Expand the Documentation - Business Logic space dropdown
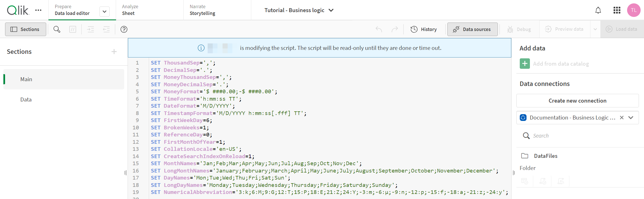644x199 pixels. coord(631,118)
